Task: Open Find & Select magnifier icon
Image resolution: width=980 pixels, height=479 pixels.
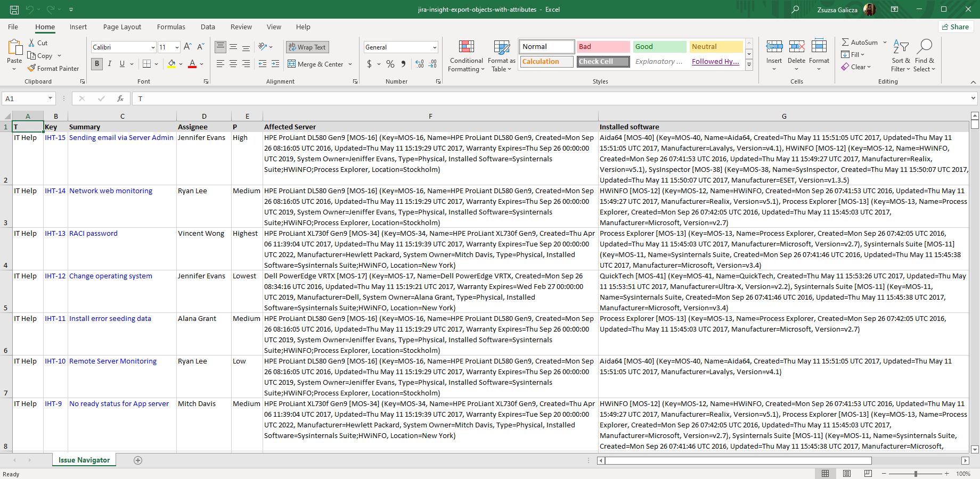Action: (924, 47)
